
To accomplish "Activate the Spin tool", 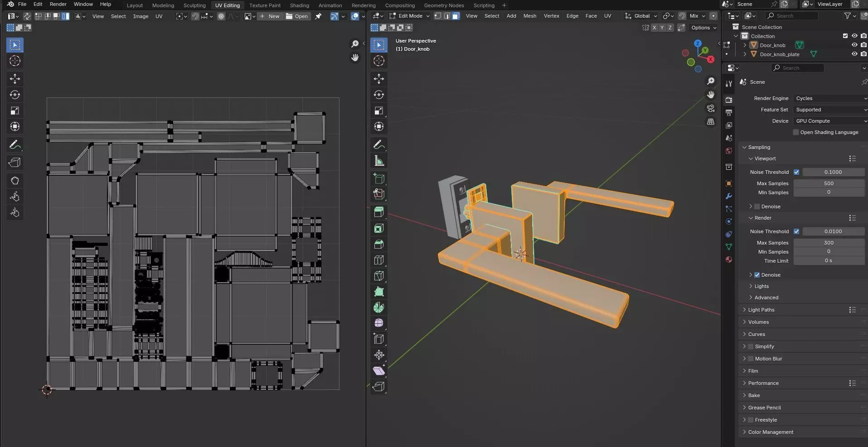I will pyautogui.click(x=379, y=308).
